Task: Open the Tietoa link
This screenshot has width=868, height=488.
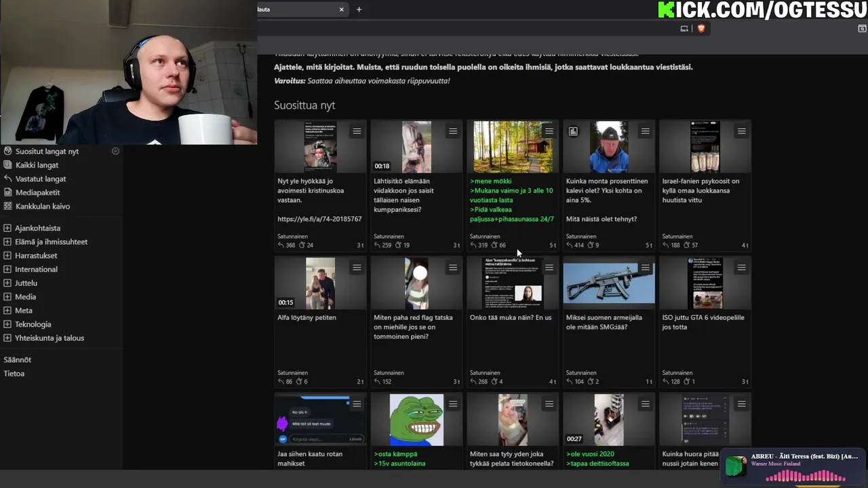Action: [x=14, y=373]
